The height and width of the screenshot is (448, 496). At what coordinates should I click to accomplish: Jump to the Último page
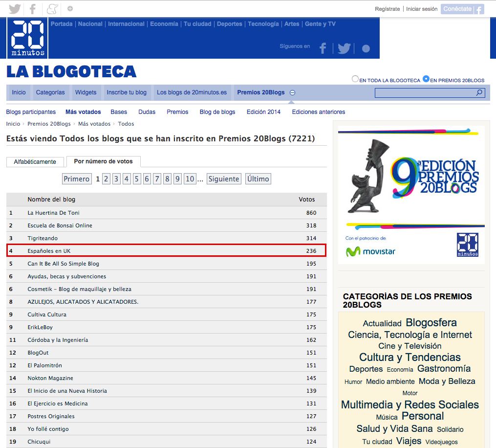258,179
